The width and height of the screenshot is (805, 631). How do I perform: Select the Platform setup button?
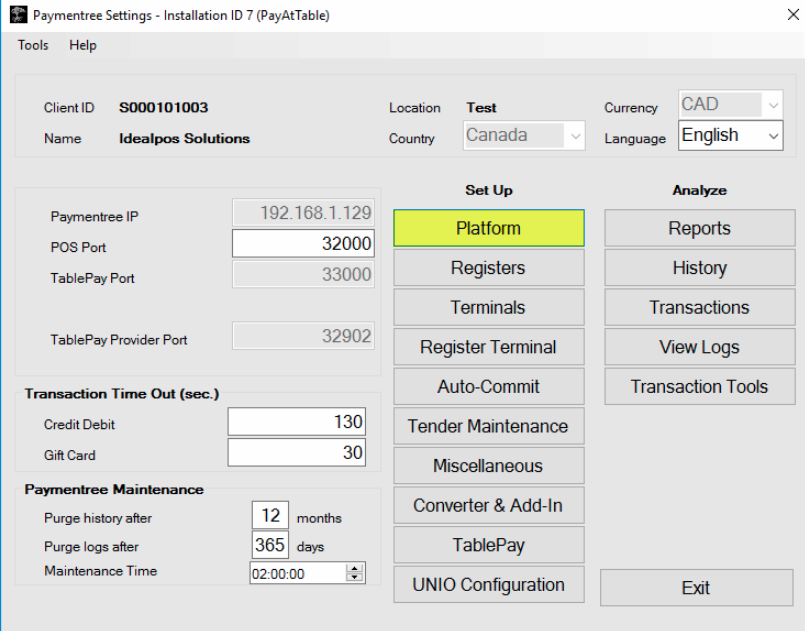[x=489, y=228]
